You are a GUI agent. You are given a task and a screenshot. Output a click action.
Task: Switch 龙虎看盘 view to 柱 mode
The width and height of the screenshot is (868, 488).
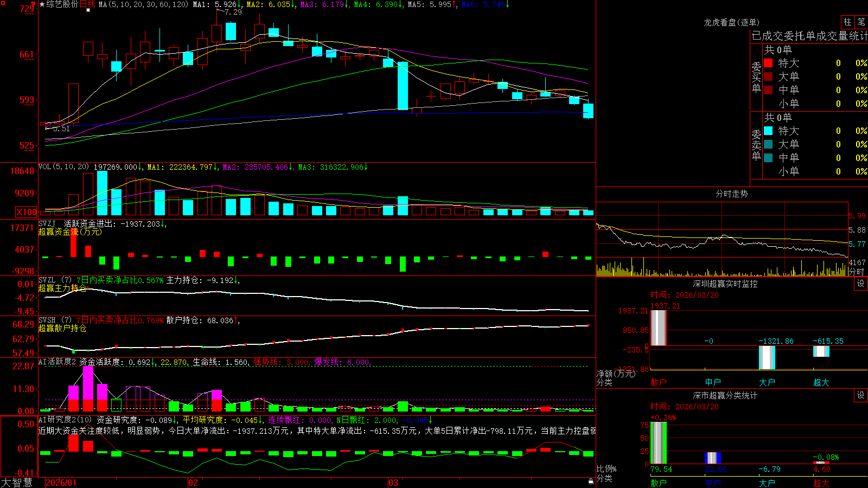pos(847,22)
